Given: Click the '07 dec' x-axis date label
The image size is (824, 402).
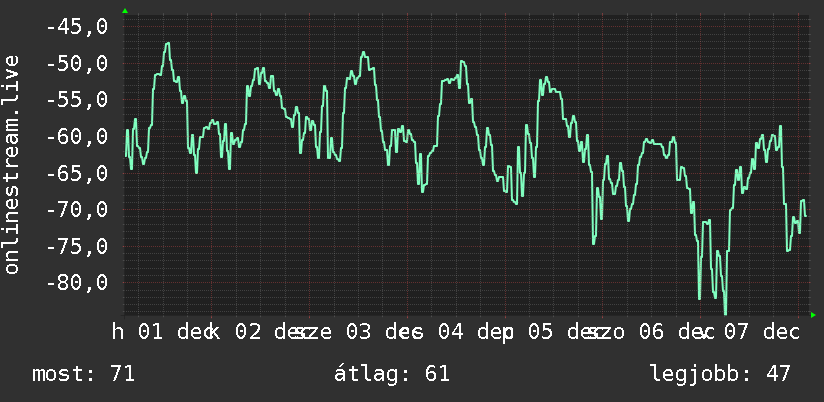Looking at the screenshot, I should [x=761, y=332].
